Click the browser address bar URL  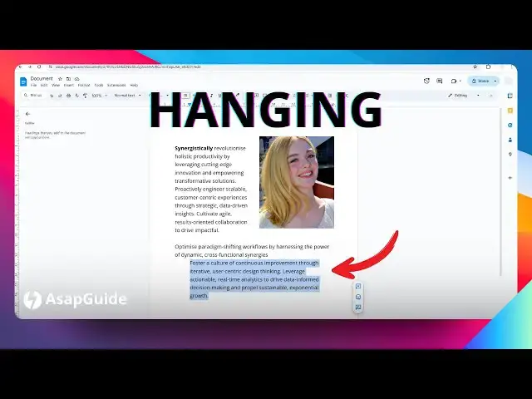pos(128,66)
